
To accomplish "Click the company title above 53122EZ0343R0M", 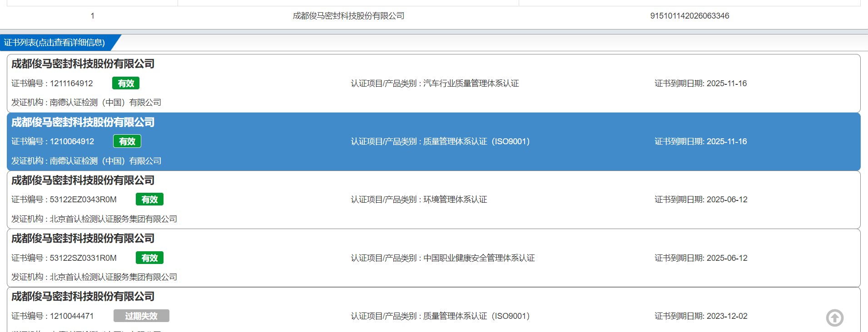I will 83,181.
